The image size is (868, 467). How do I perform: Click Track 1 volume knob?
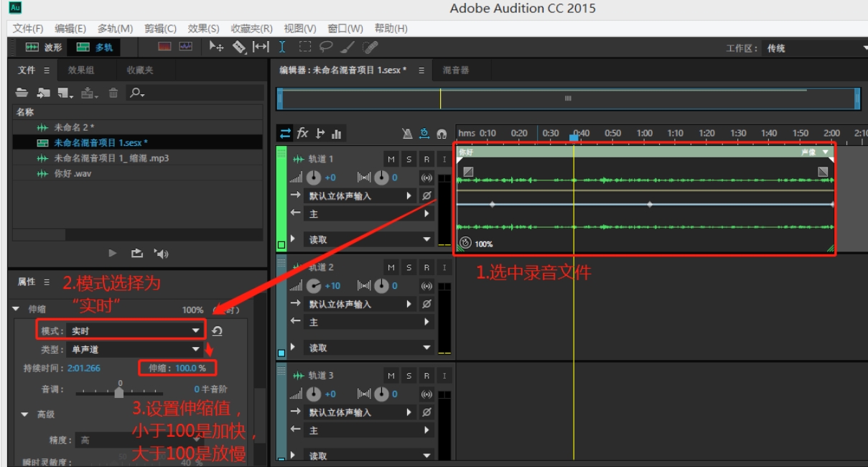[314, 177]
